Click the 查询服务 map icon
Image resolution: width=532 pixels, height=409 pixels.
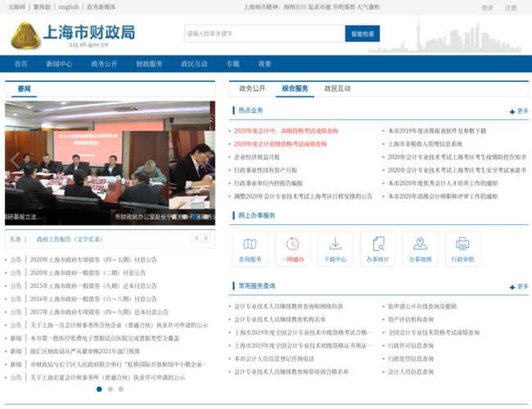[250, 244]
